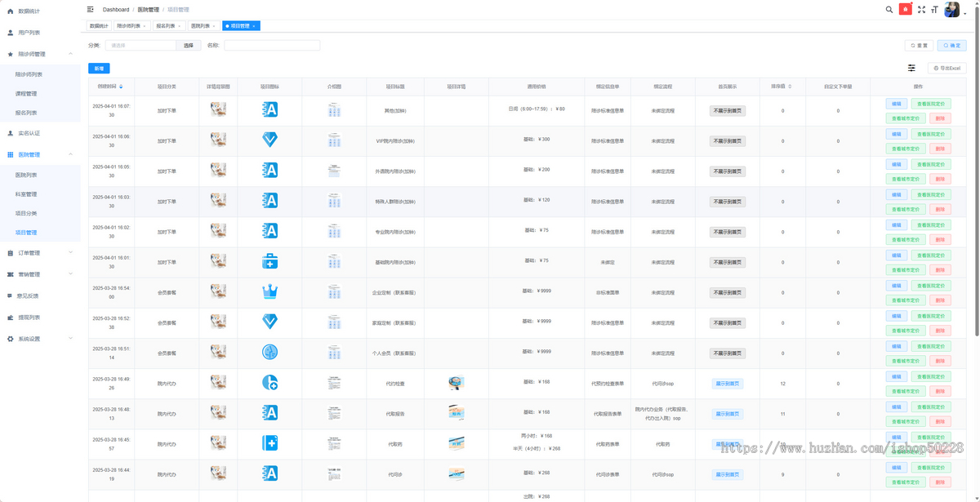Open the red notification icon
This screenshot has width=980, height=502.
point(905,10)
